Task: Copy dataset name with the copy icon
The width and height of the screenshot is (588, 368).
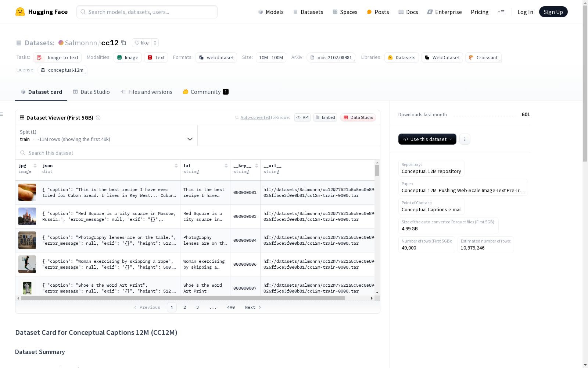Action: tap(124, 43)
